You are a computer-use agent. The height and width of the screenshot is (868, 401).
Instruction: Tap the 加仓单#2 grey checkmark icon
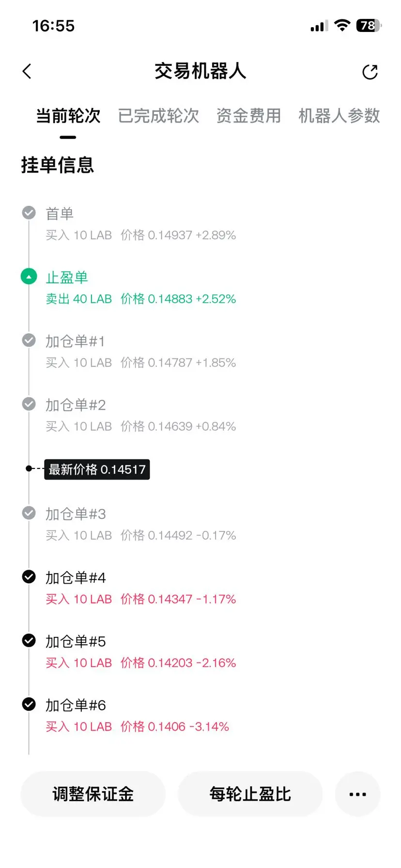coord(29,403)
